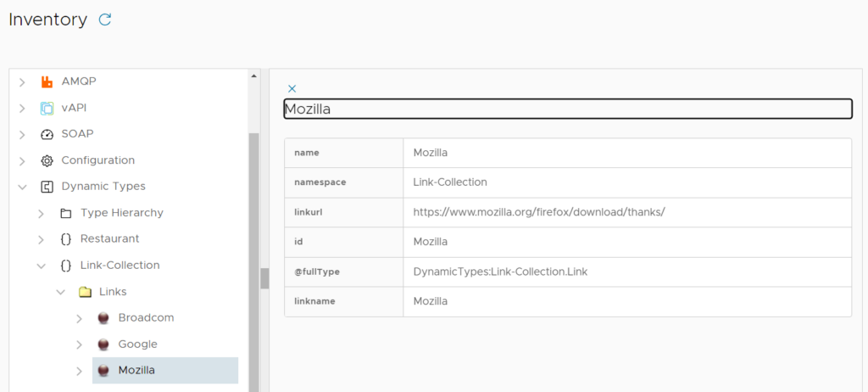This screenshot has height=392, width=868.
Task: Collapse the Link-Collection namespace
Action: point(41,266)
